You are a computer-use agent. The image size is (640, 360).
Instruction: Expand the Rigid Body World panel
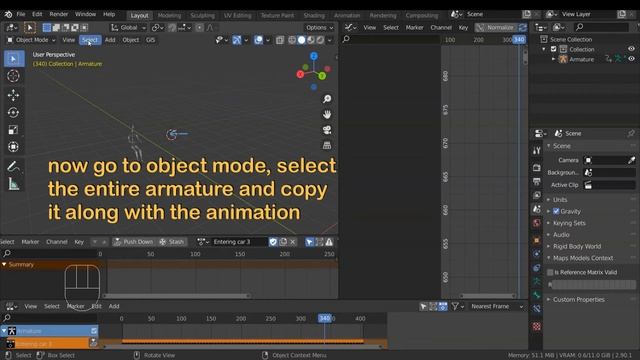click(x=577, y=247)
